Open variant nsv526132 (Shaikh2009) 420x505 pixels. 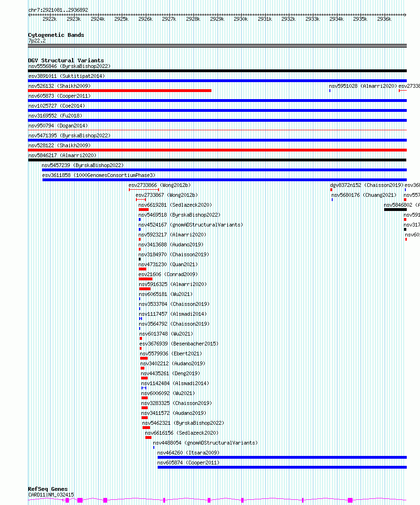point(59,86)
